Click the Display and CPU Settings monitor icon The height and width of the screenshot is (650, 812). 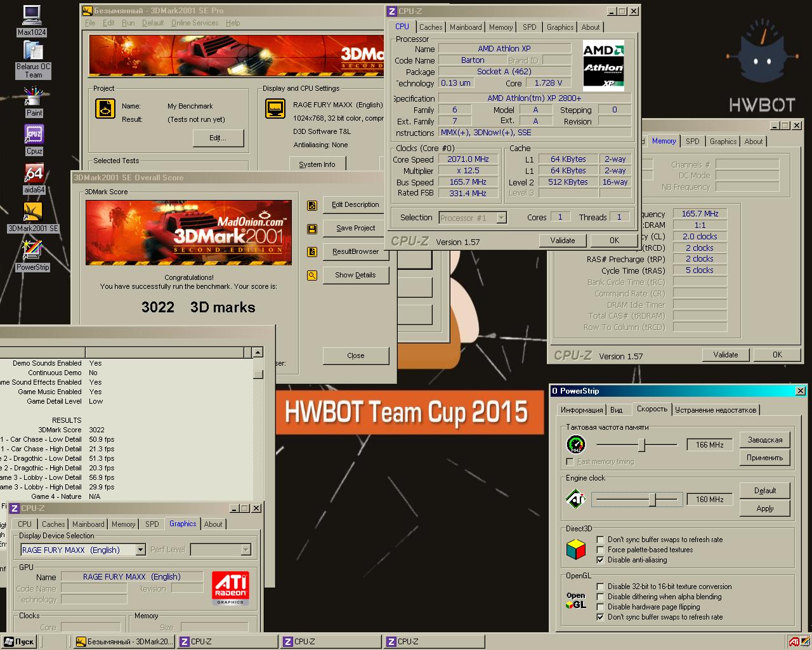click(x=275, y=109)
